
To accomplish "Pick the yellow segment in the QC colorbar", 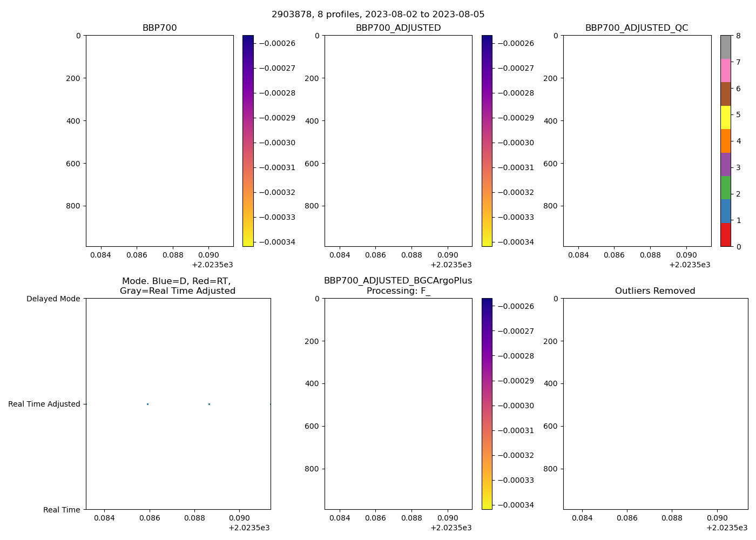I will (725, 118).
